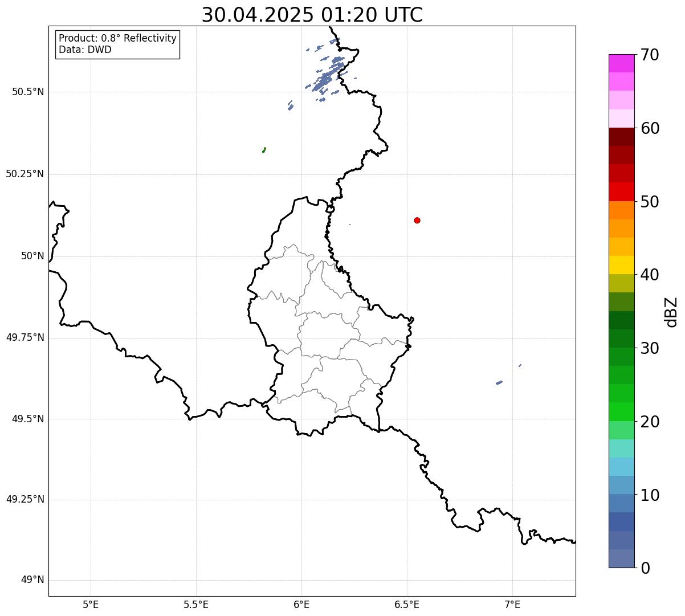
Task: Click the bright red colorbar segment near 50
Action: pyautogui.click(x=621, y=192)
